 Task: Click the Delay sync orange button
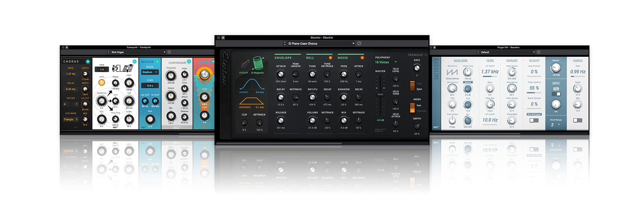pos(101,82)
